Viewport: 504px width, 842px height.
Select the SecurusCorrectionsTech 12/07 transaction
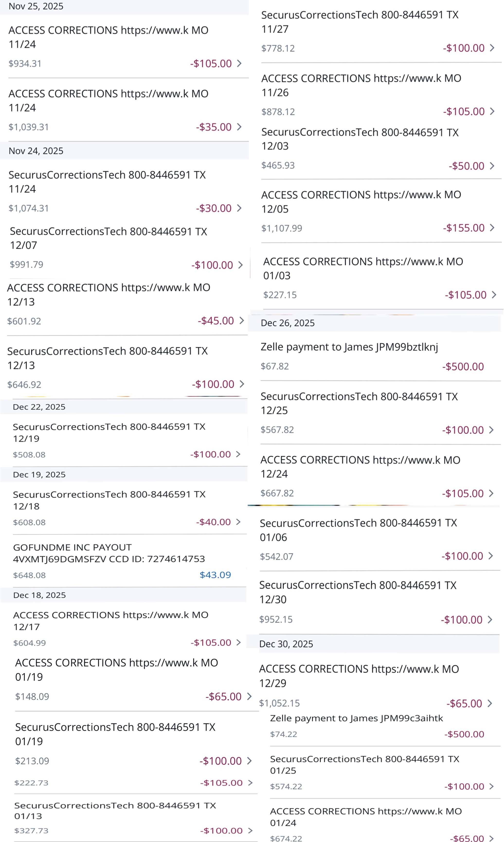point(108,238)
